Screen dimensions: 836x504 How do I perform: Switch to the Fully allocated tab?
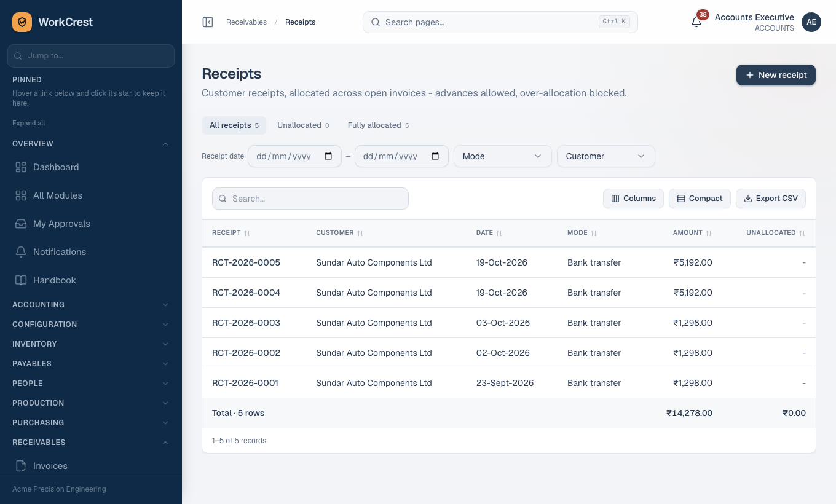pos(378,125)
